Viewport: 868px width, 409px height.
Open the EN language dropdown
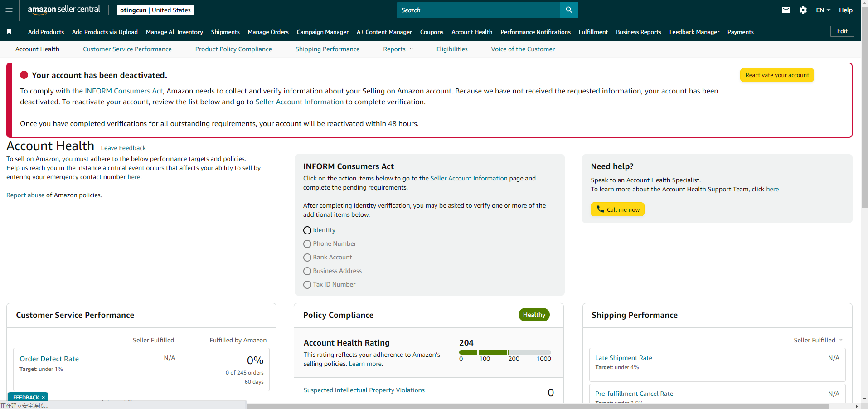[x=823, y=10]
